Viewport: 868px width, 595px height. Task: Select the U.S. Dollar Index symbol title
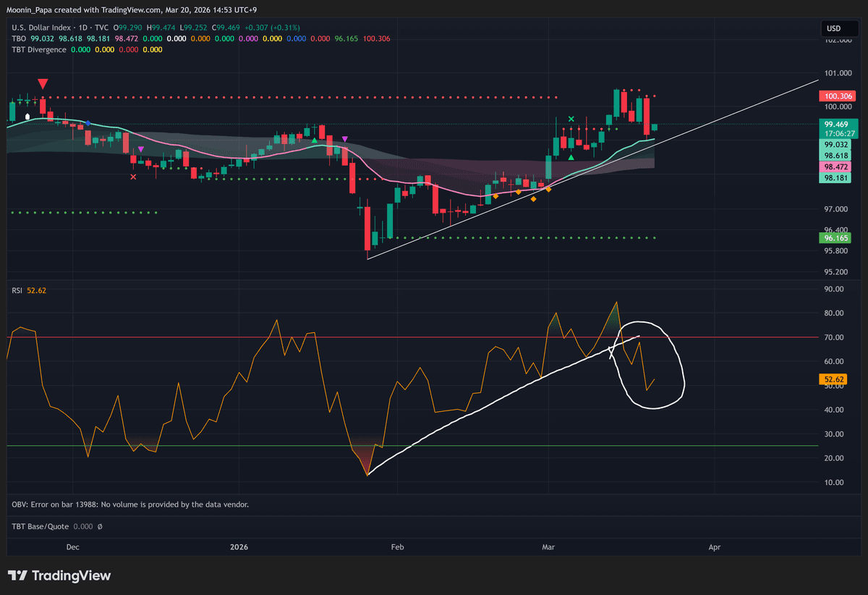tap(42, 28)
